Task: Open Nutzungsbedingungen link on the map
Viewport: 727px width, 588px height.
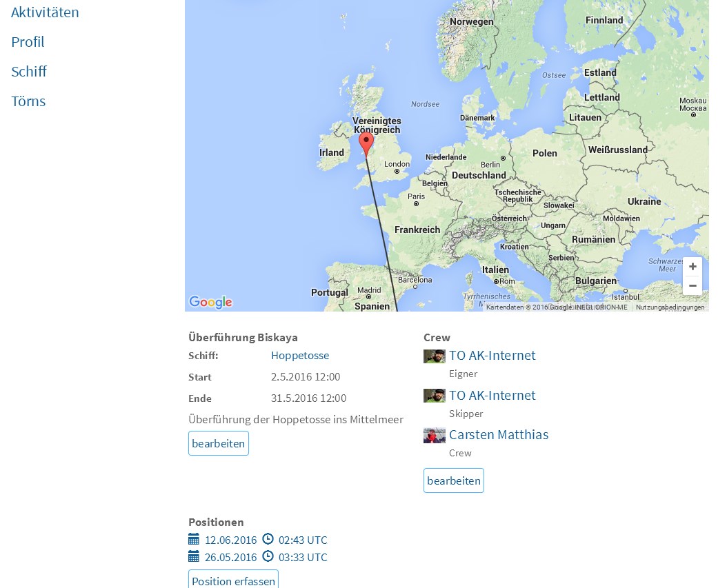Action: tap(670, 307)
